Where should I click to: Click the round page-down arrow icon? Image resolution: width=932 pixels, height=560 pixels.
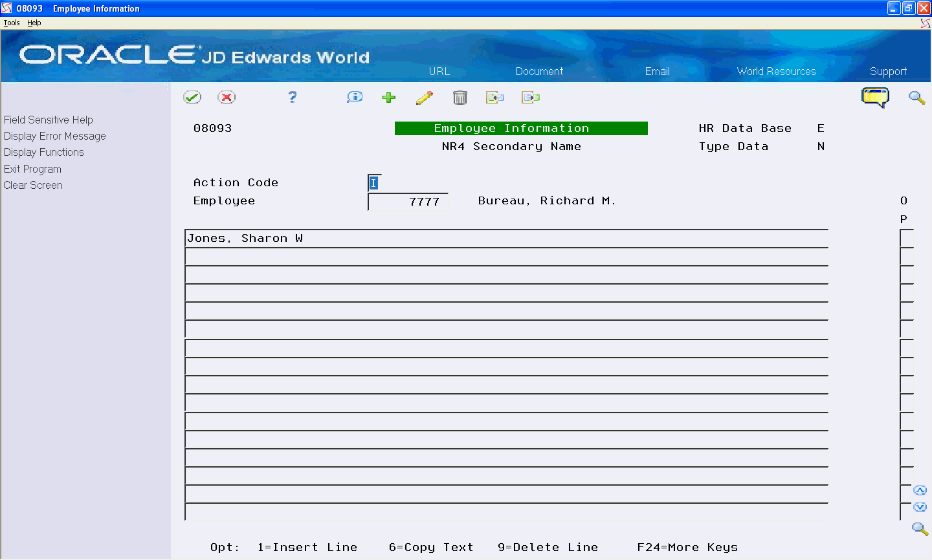tap(920, 507)
